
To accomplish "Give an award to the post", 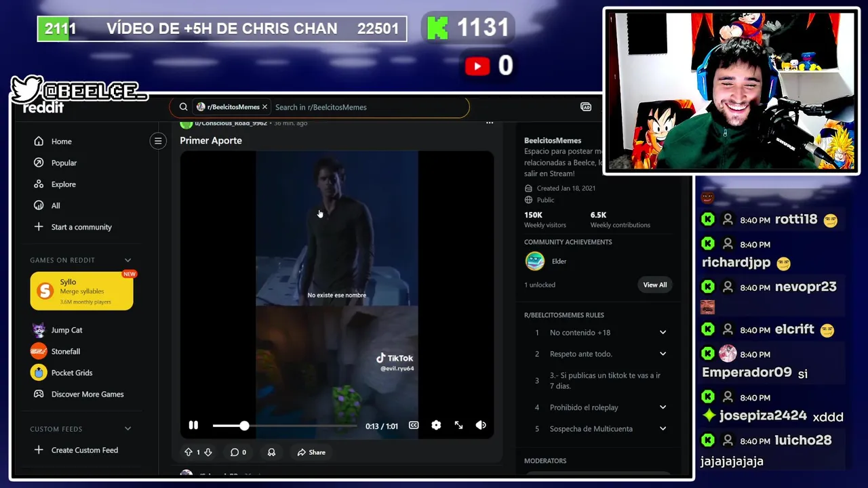I will (x=271, y=452).
